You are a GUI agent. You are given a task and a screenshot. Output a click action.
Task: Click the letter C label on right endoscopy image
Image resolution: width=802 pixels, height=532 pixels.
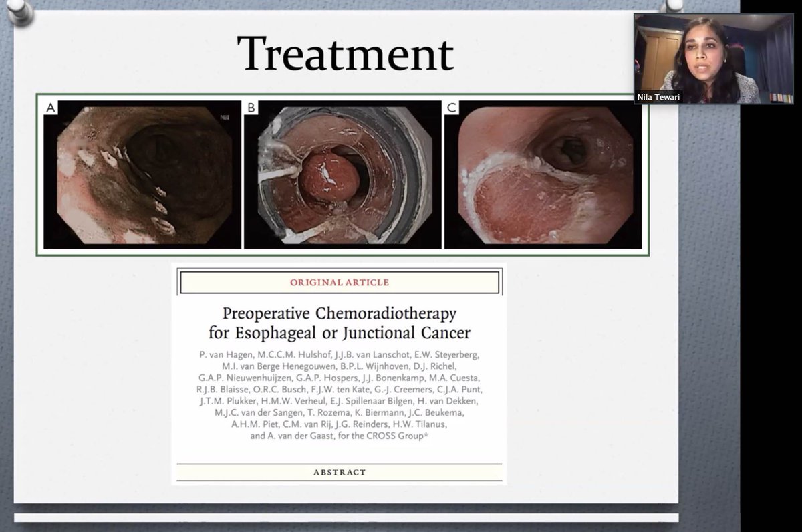(x=453, y=106)
